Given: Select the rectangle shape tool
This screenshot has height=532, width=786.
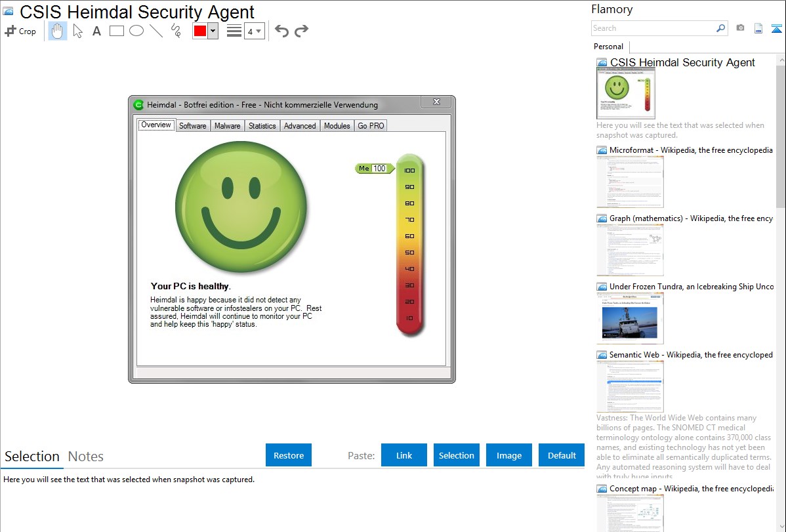Looking at the screenshot, I should [116, 31].
